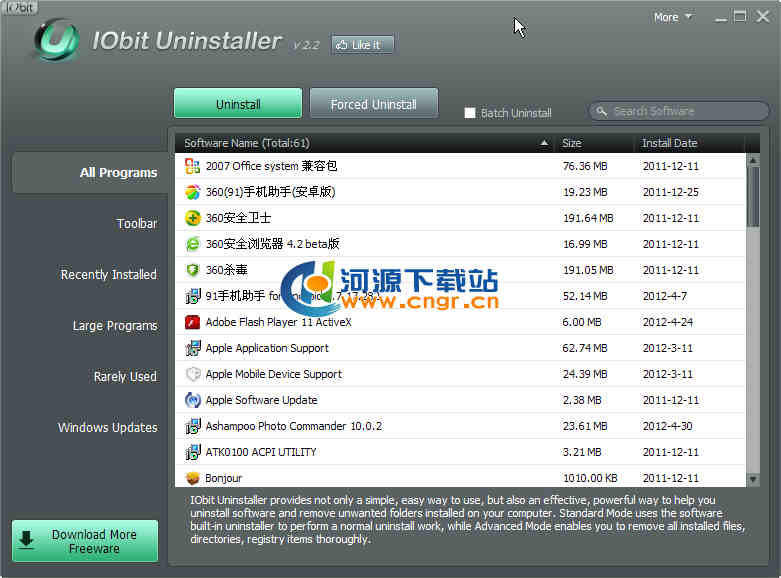
Task: Click the green Uninstall button
Action: coord(238,104)
